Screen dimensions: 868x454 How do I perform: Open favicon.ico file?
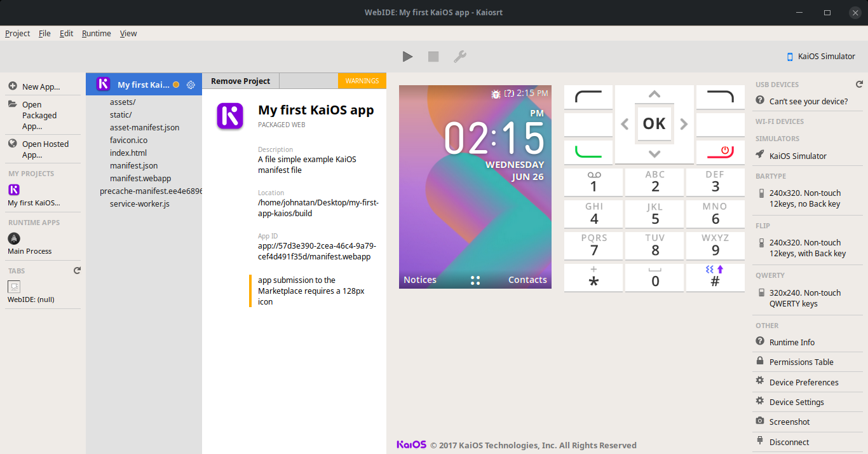pos(128,140)
